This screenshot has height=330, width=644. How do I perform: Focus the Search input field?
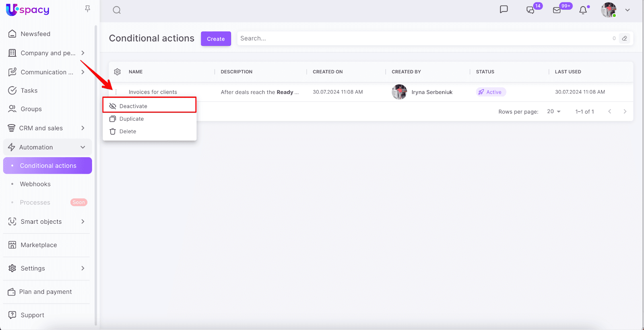click(x=423, y=39)
